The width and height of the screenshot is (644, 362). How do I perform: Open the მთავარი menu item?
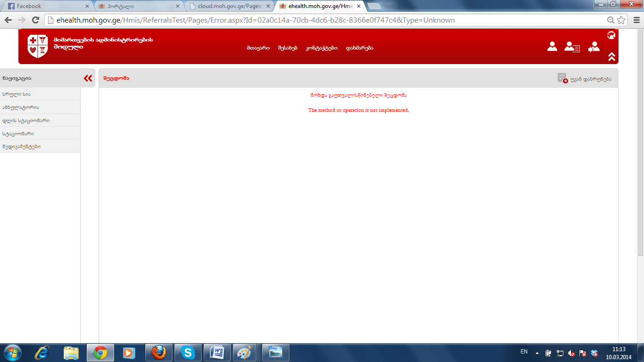(x=258, y=48)
